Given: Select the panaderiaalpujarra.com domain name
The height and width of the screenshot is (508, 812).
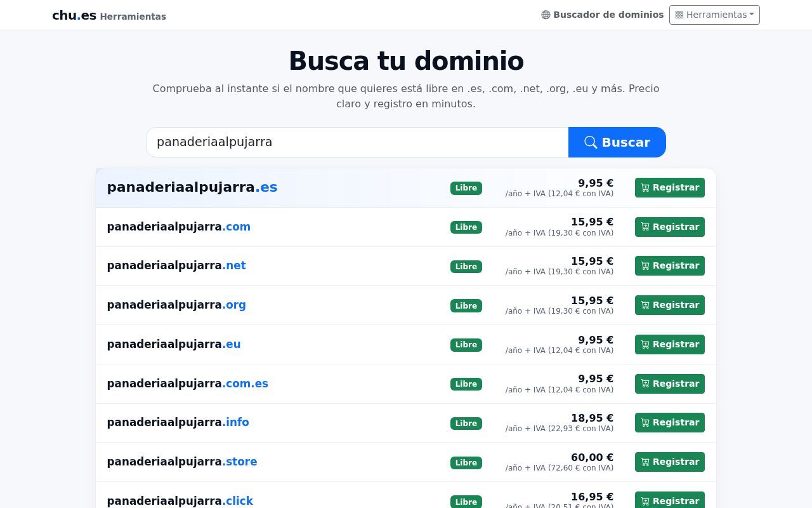Looking at the screenshot, I should (179, 227).
